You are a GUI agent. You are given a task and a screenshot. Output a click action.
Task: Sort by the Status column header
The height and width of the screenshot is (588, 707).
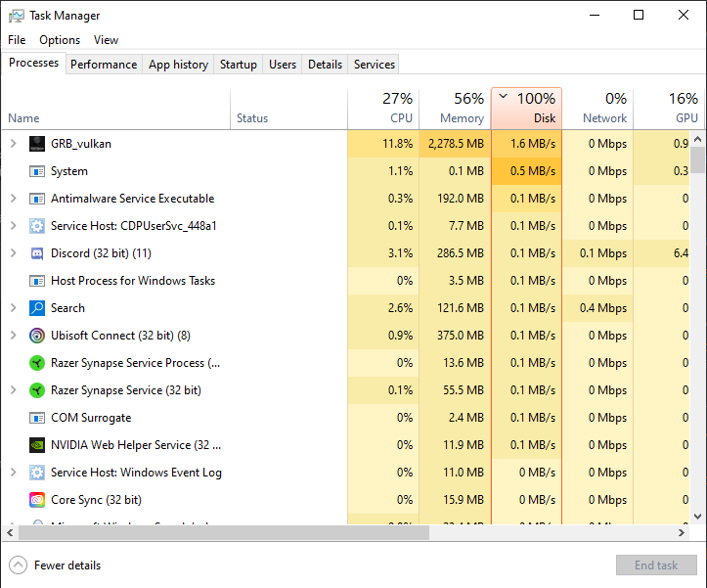[288, 109]
